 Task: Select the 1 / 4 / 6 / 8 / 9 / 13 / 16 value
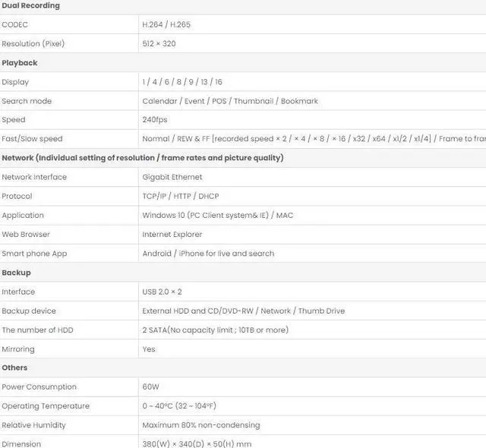(182, 82)
